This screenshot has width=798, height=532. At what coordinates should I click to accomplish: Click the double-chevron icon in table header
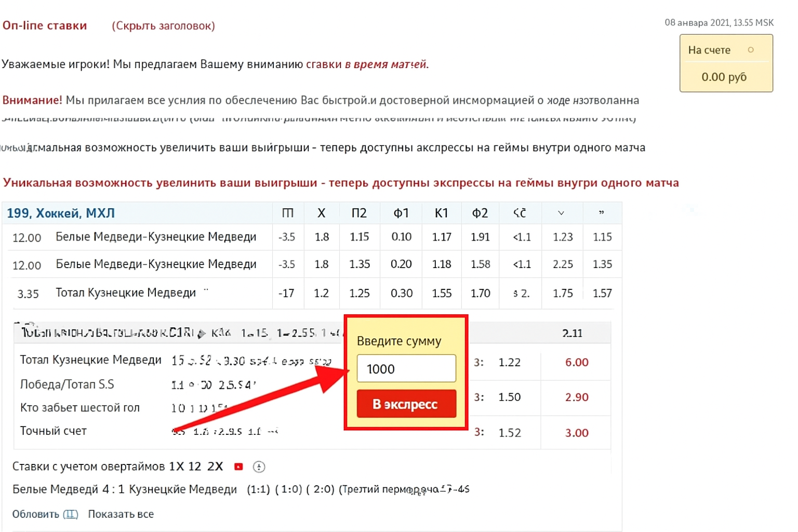point(602,212)
